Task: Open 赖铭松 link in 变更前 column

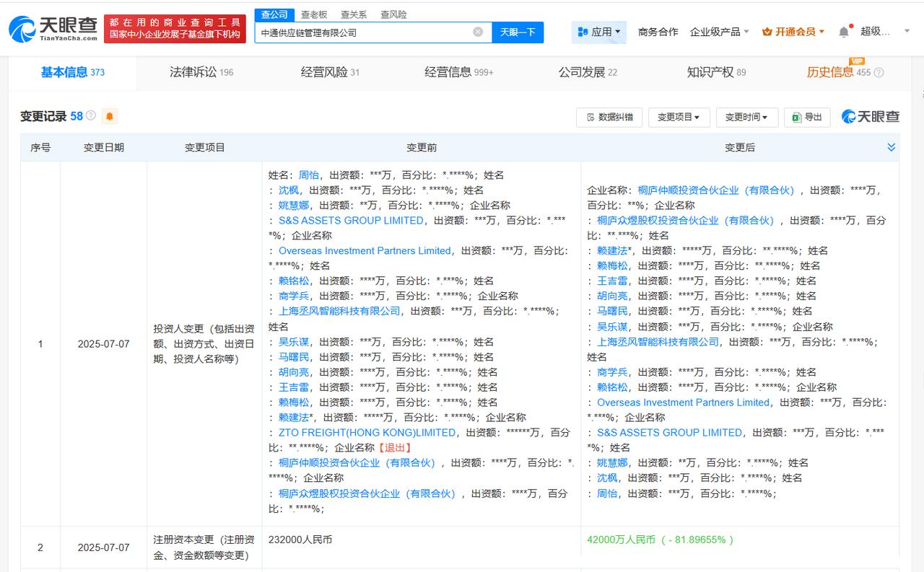Action: 294,281
